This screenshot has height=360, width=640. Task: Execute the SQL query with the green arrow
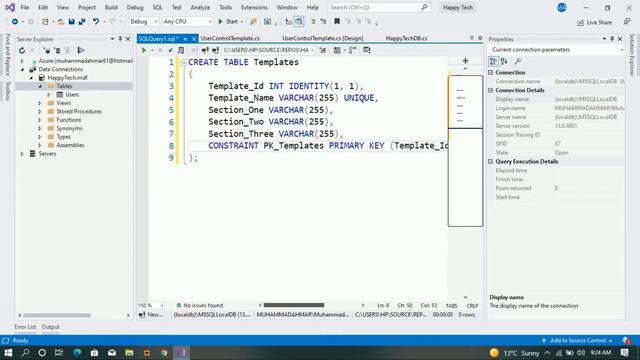pyautogui.click(x=144, y=50)
